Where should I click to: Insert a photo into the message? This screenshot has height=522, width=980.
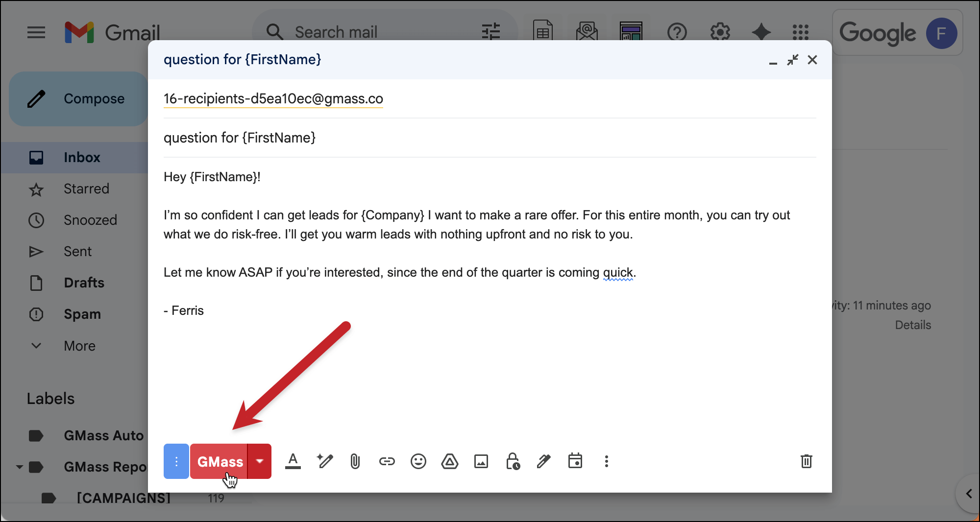481,461
